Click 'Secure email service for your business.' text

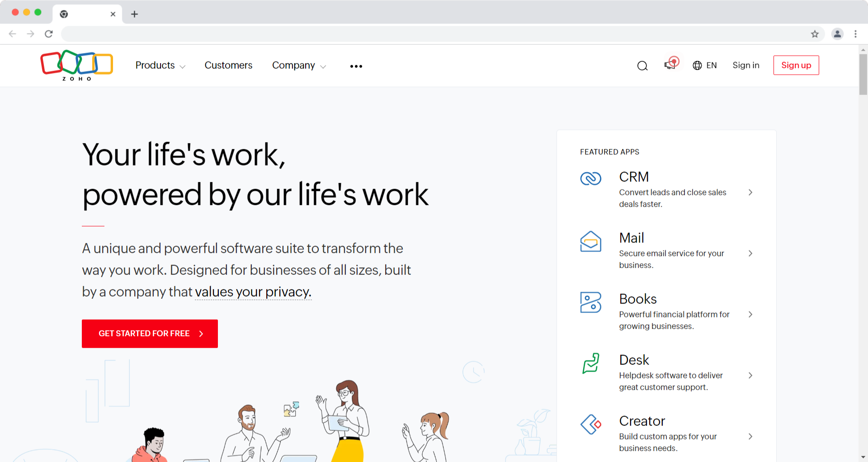671,259
